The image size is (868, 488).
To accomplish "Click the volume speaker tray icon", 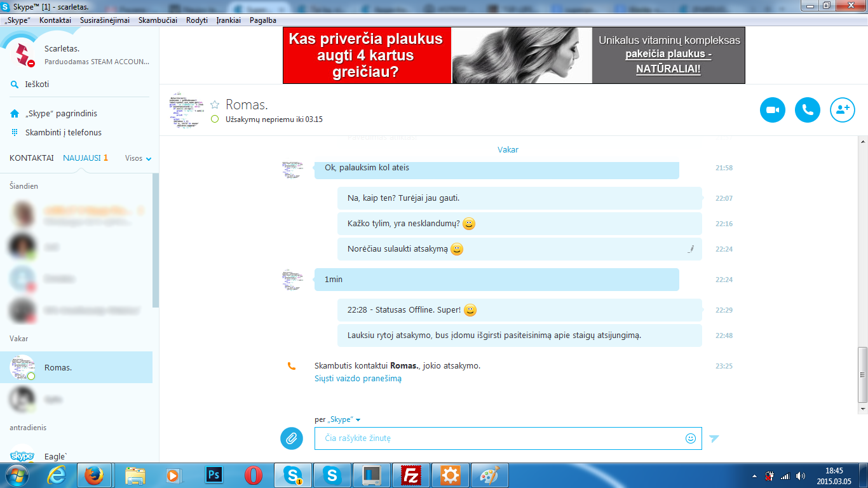I will 800,476.
